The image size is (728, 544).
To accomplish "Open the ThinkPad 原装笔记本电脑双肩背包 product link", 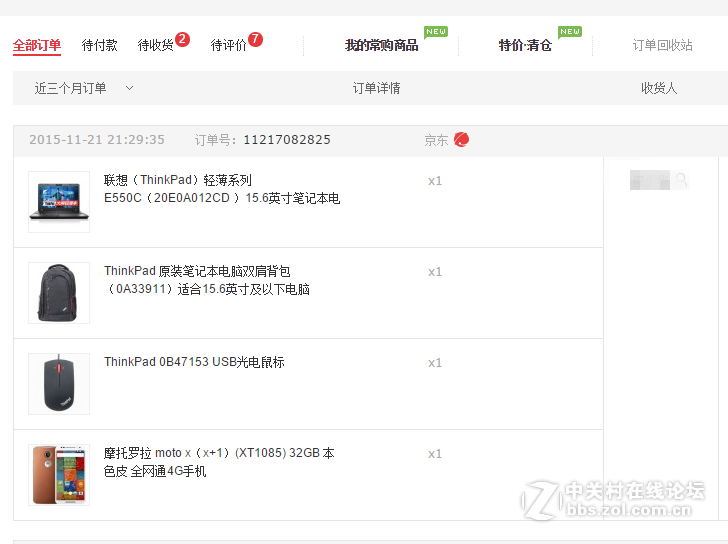I will [207, 280].
